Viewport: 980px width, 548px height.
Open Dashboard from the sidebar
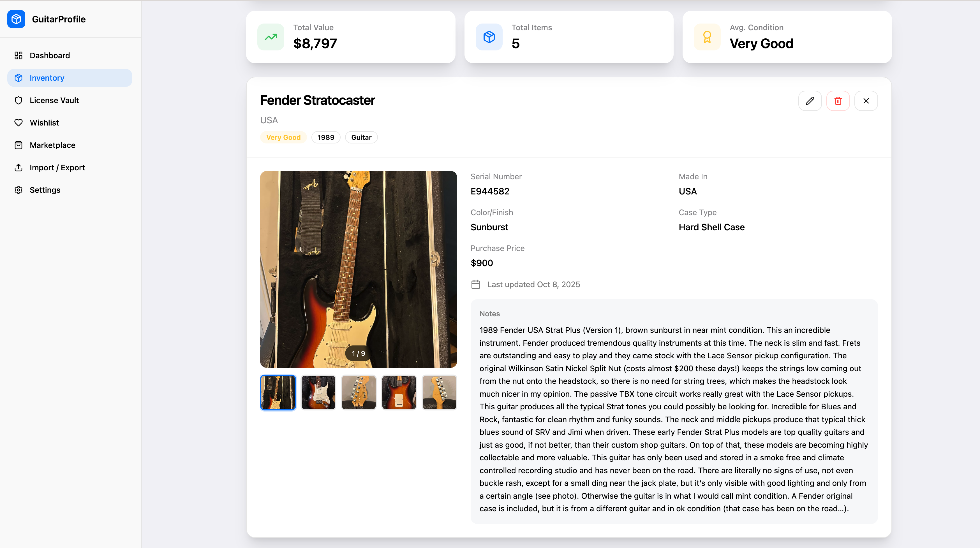point(49,55)
